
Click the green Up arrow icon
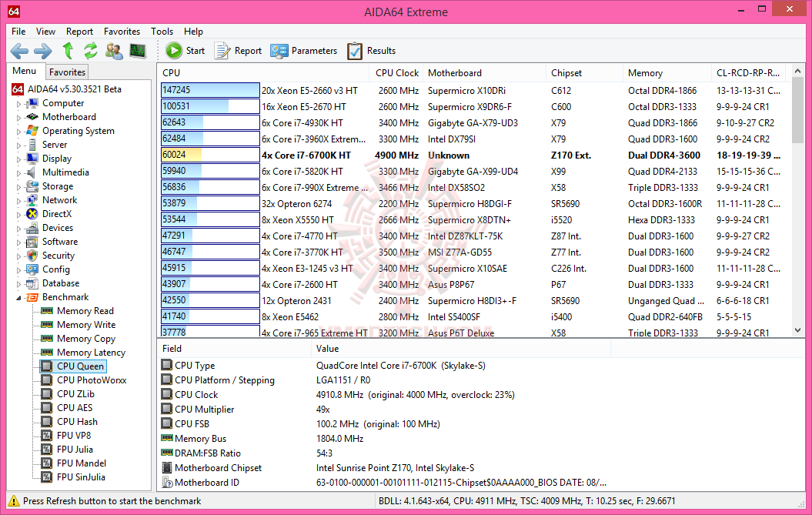[x=68, y=51]
